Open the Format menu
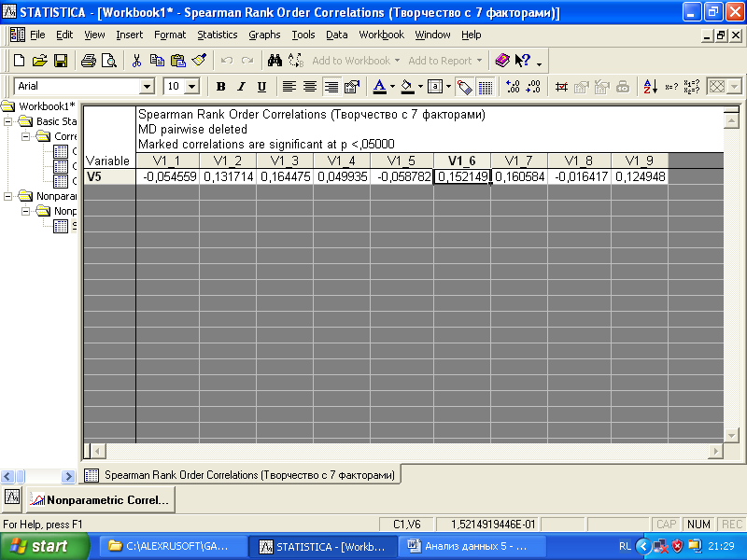Screen dimensions: 747x560 (x=170, y=35)
